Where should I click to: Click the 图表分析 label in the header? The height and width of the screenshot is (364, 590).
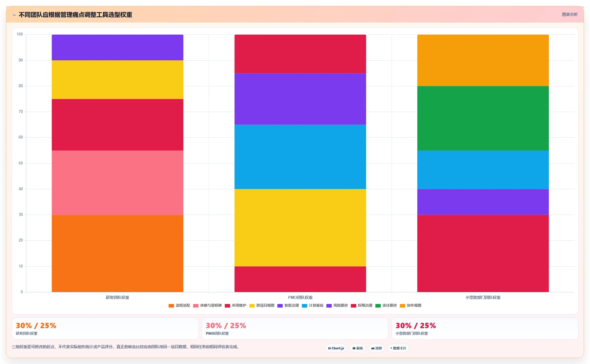pos(570,14)
